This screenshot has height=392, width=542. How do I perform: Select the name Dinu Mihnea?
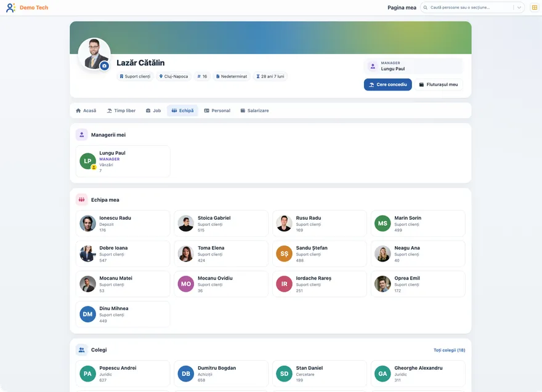click(114, 308)
